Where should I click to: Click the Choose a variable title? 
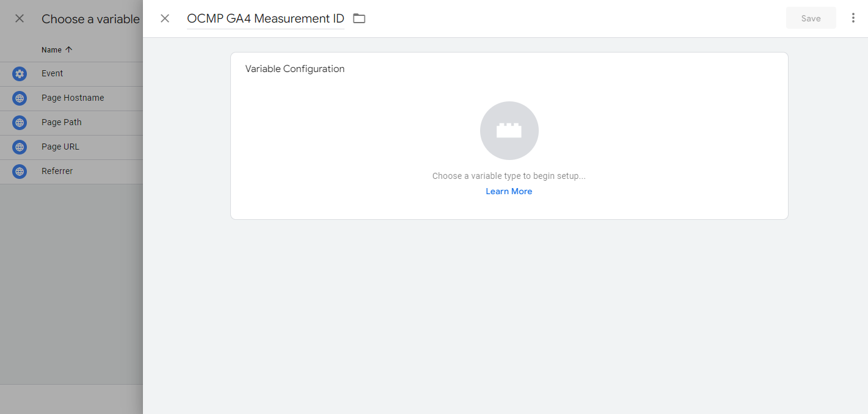tap(91, 19)
